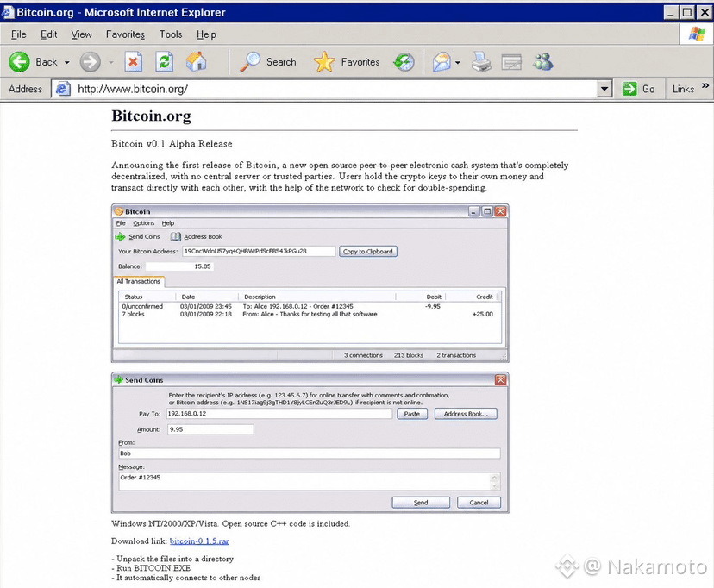The image size is (714, 588).
Task: Launch Messenger via the people icon
Action: [543, 62]
